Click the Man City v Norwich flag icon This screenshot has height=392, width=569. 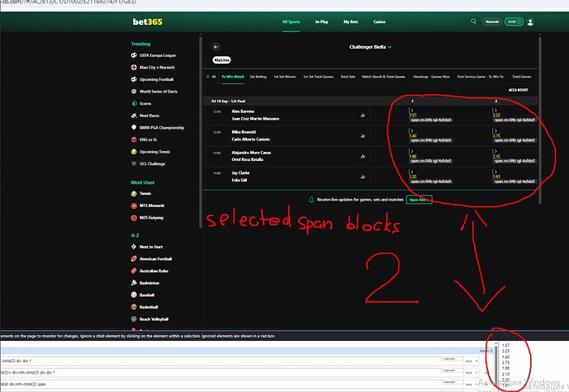click(134, 68)
